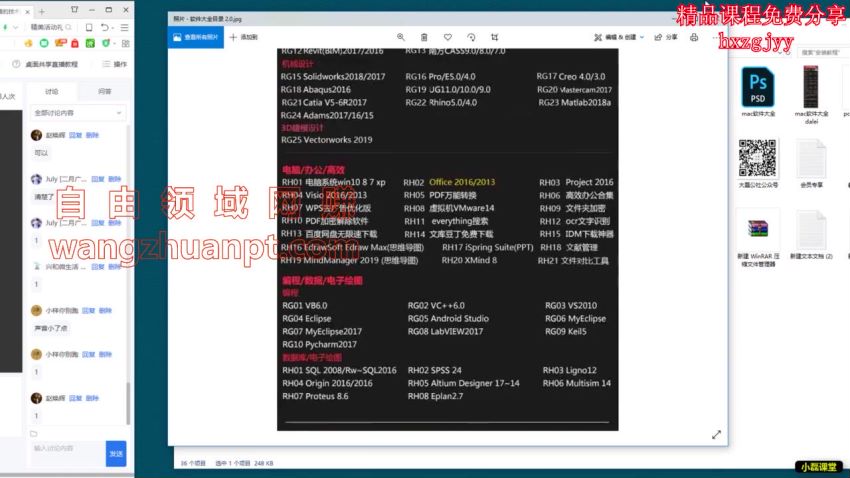Open the Edit & Create dropdown in Photos
Viewport: 850px width, 478px height.
(x=619, y=37)
